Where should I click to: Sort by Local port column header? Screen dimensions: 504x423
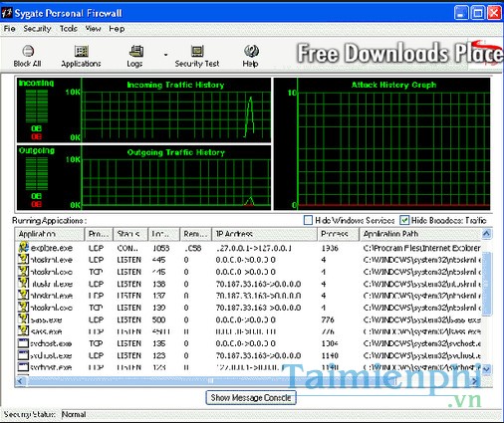(x=164, y=234)
